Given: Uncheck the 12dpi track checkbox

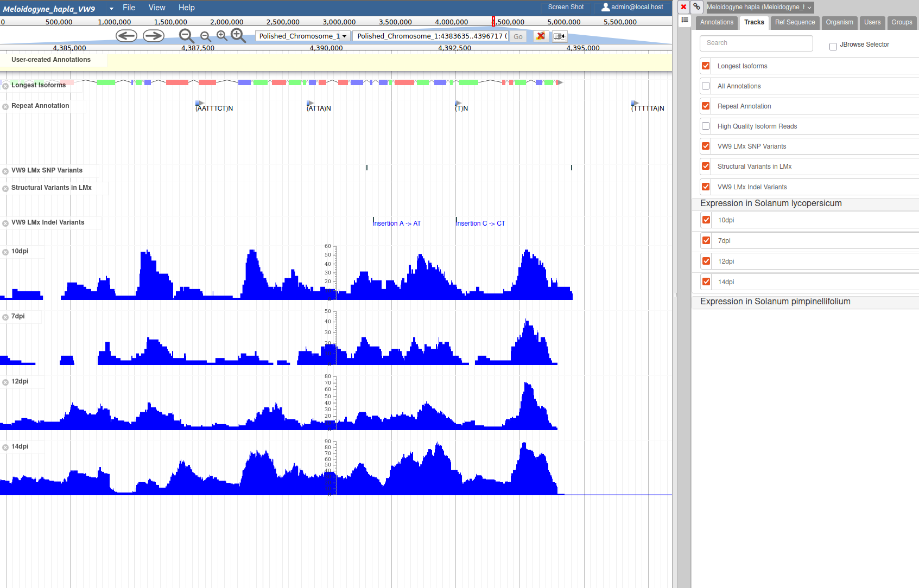Looking at the screenshot, I should pyautogui.click(x=706, y=261).
